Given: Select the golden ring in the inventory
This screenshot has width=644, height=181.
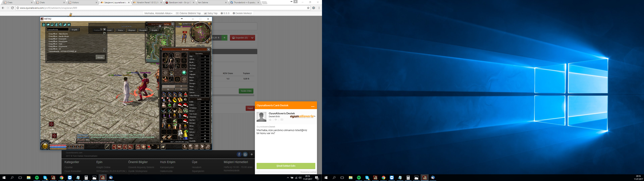Looking at the screenshot, I should point(175,100).
